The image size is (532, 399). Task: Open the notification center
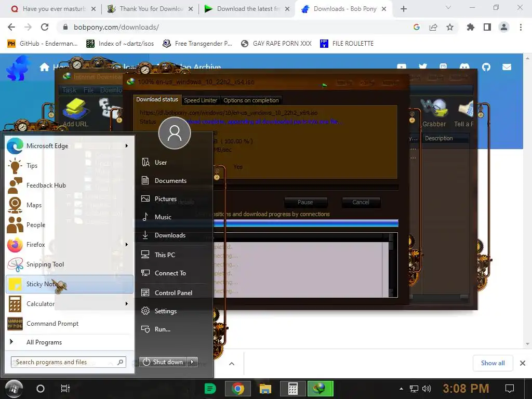pyautogui.click(x=510, y=389)
